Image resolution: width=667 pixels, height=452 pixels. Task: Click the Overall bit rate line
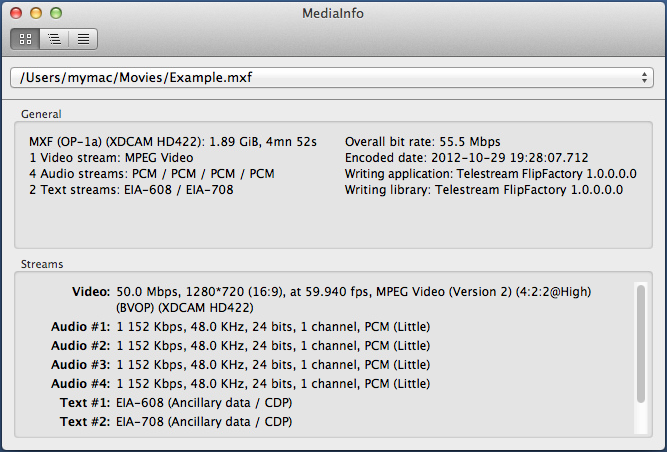[x=422, y=142]
